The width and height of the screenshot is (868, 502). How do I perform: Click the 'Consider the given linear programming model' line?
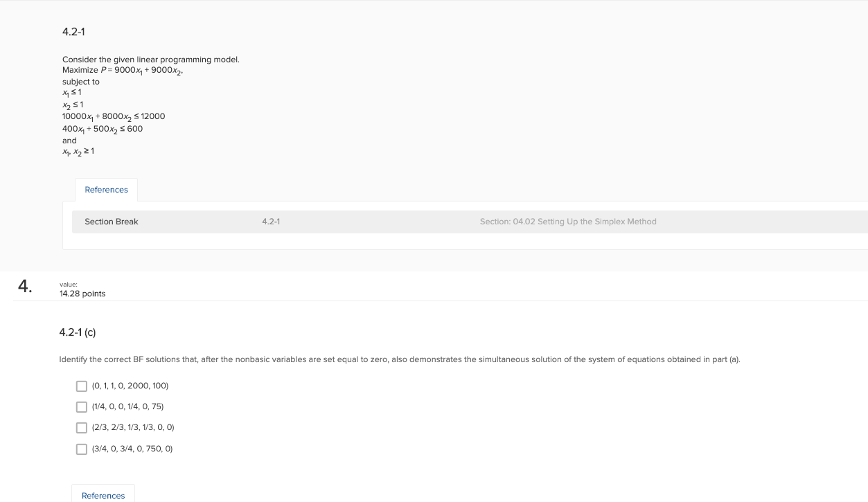coord(151,60)
